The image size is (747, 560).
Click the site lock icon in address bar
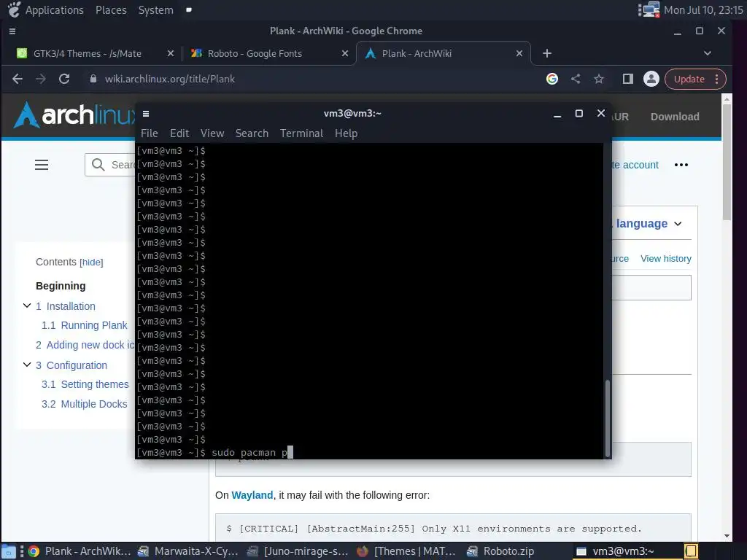93,79
